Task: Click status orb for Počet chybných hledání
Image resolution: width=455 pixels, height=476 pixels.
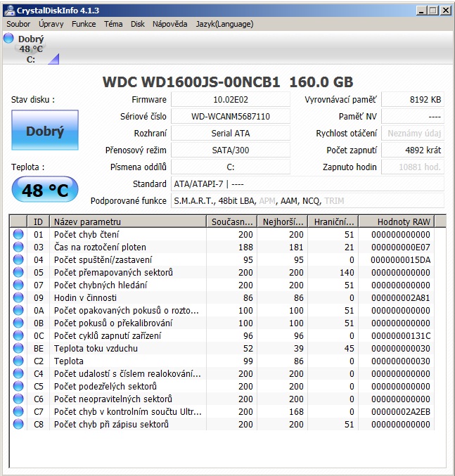Action: (18, 285)
